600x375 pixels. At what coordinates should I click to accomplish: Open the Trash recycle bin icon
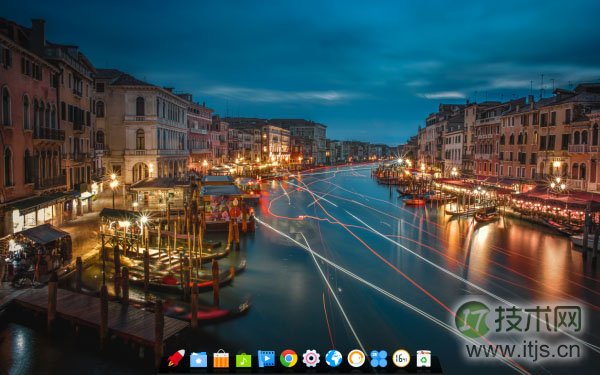pos(424,359)
